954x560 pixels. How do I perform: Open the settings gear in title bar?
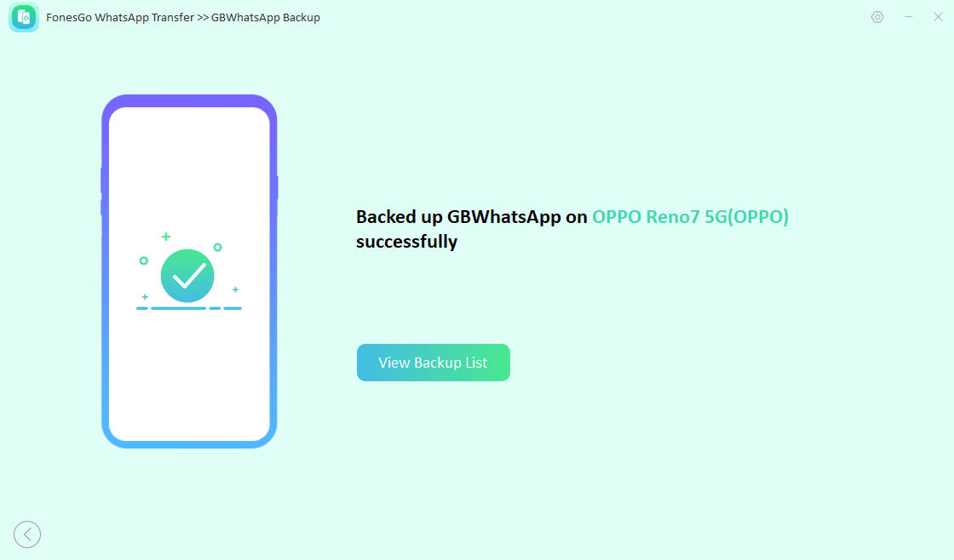(877, 17)
